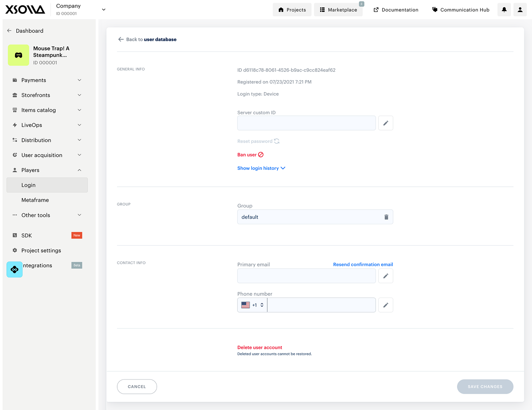Remove default group with trash icon
Screen dimensions: 532x410
tap(386, 217)
